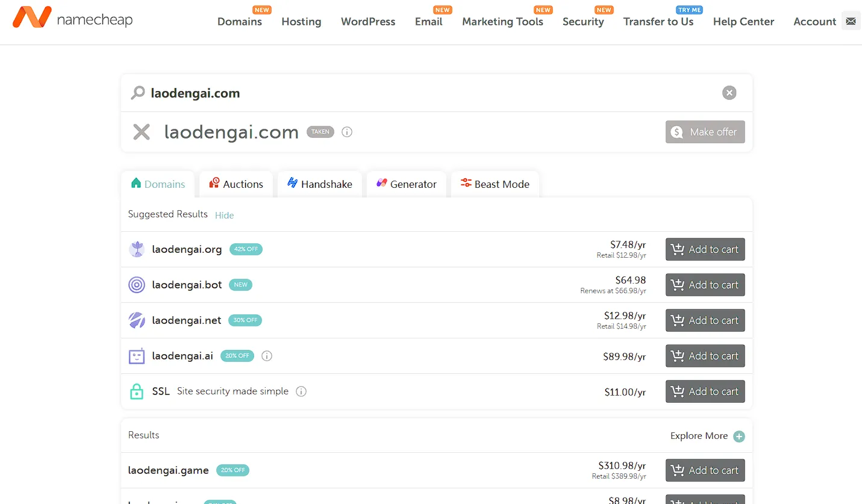Click the $310.98/yr price
Viewport: 862px width, 504px height.
coord(622,465)
